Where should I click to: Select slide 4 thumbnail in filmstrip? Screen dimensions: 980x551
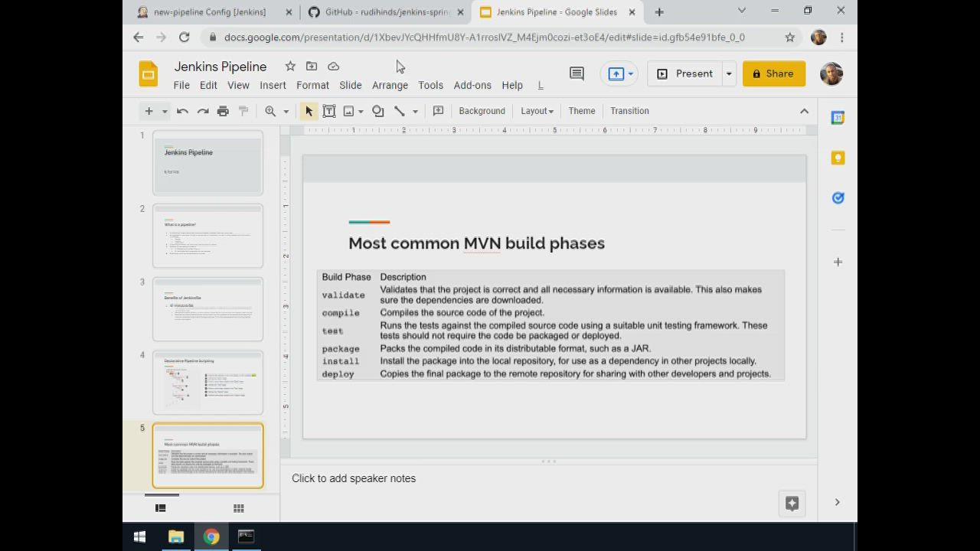click(x=207, y=382)
